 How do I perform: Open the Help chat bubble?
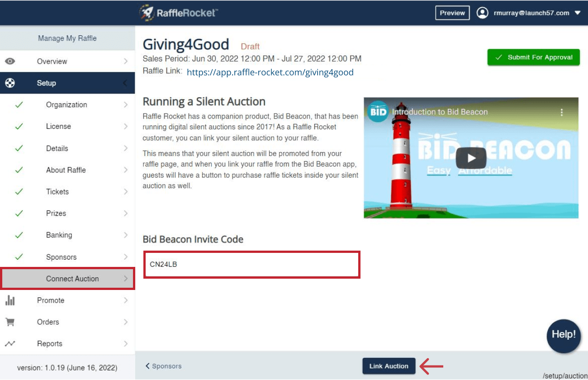click(564, 336)
